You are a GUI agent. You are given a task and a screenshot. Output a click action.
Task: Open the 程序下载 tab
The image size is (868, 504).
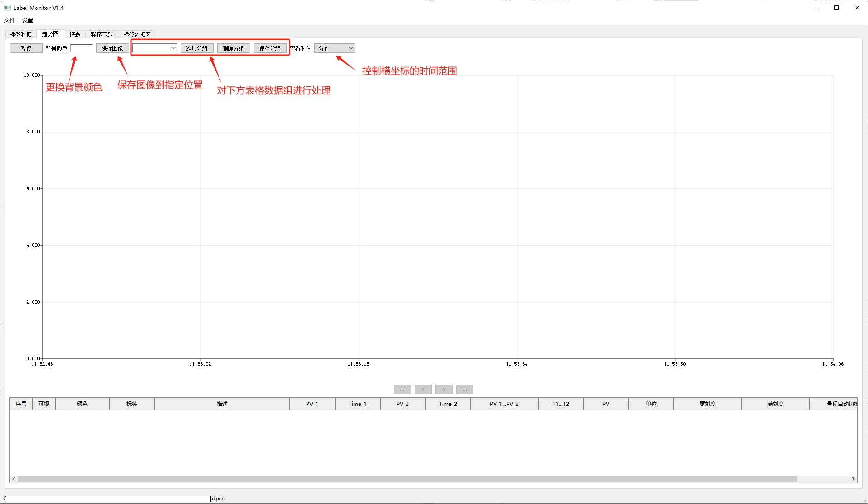pyautogui.click(x=102, y=34)
